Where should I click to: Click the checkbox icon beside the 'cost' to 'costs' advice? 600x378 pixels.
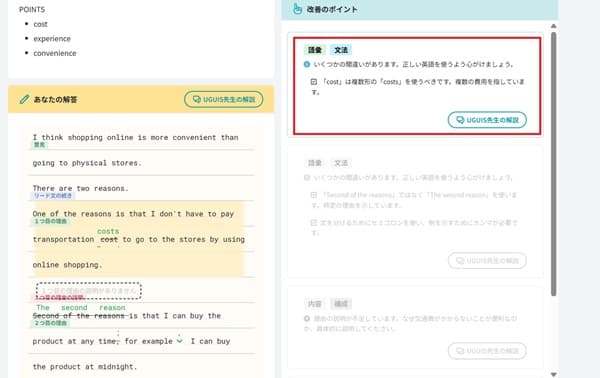tap(314, 81)
